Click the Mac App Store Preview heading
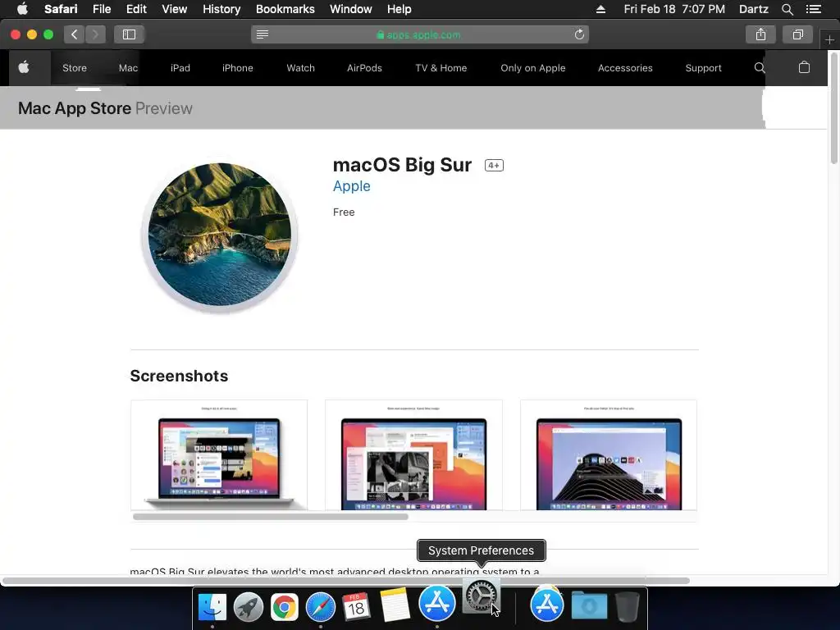This screenshot has width=840, height=630. tap(105, 108)
